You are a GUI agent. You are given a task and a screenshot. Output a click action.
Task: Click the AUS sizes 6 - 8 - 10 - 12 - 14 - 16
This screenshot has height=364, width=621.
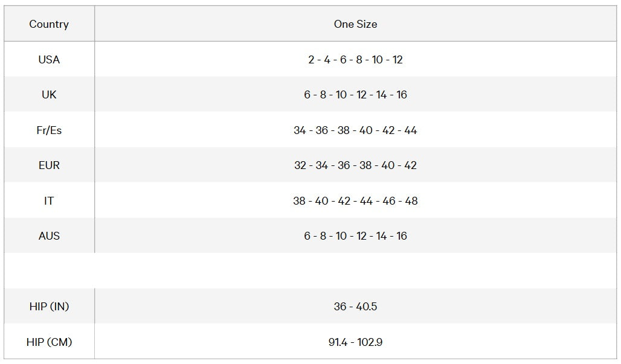coord(355,236)
